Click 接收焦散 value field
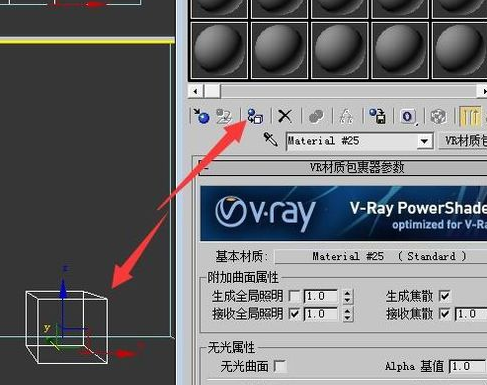 [471, 314]
